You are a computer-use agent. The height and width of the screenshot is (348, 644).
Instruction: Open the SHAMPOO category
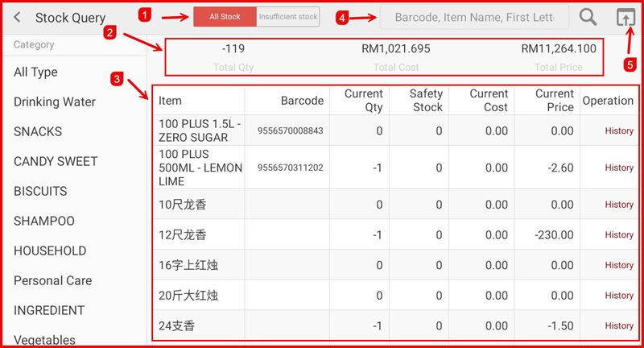[x=44, y=221]
